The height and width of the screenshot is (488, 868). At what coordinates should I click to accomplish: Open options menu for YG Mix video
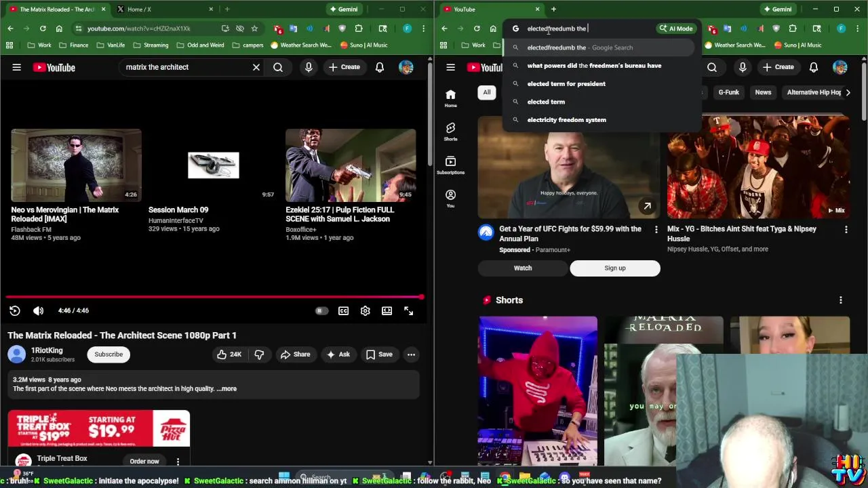pos(846,230)
